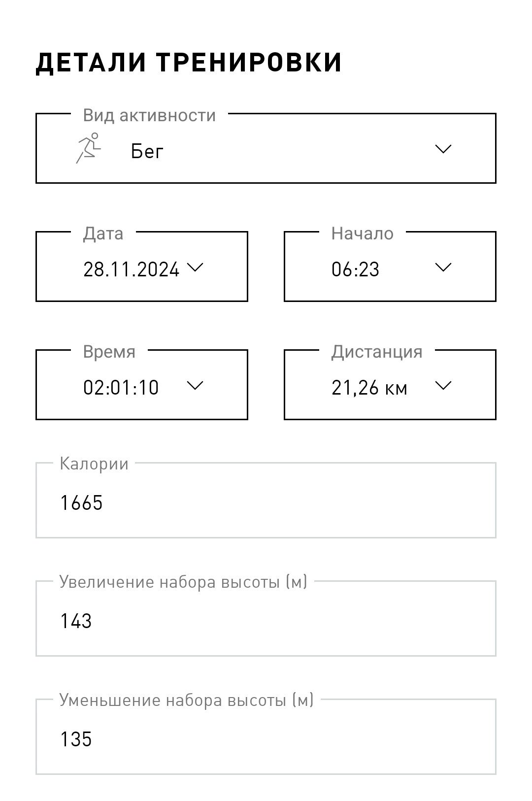Expand the duration chevron next to 02:01:10
The image size is (532, 801).
coord(195,386)
